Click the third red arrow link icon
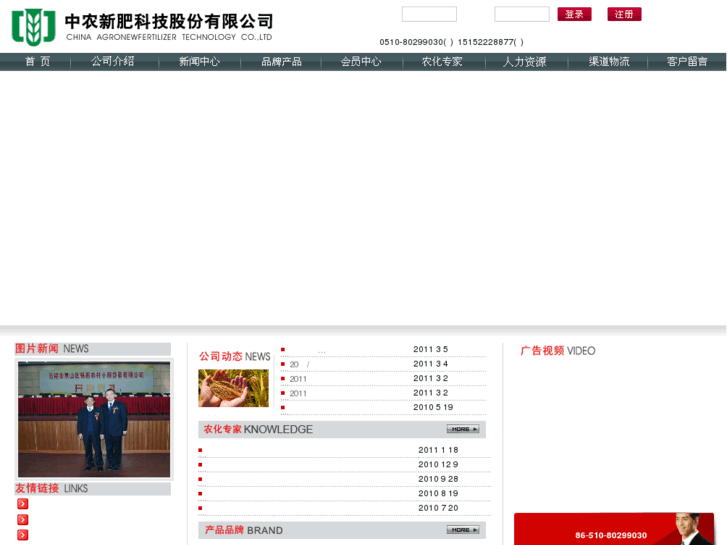Viewport: 727px width, 545px height. (22, 535)
